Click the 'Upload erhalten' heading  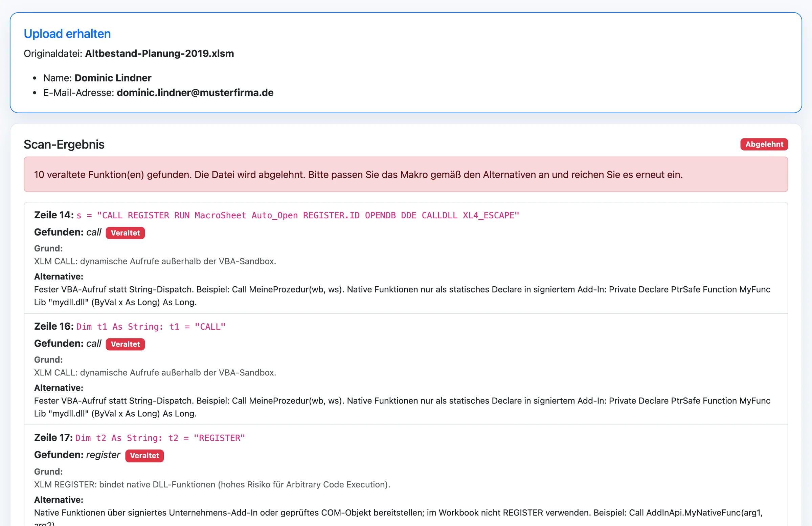coord(67,34)
